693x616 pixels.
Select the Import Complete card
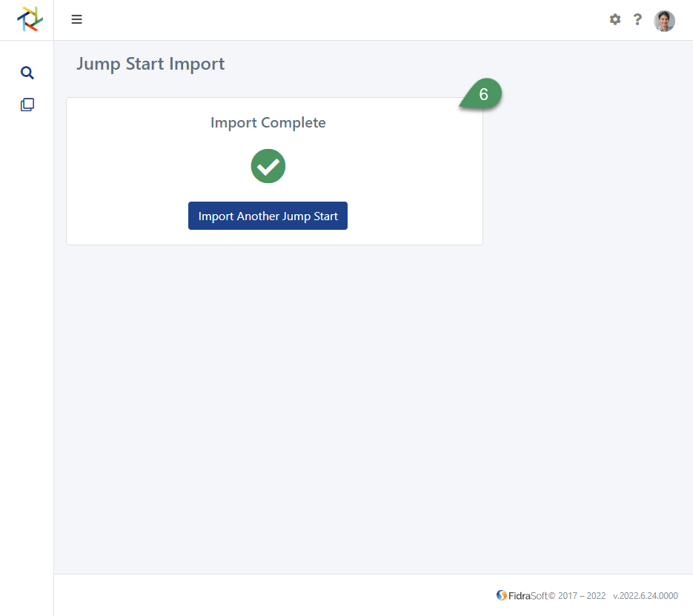point(274,170)
